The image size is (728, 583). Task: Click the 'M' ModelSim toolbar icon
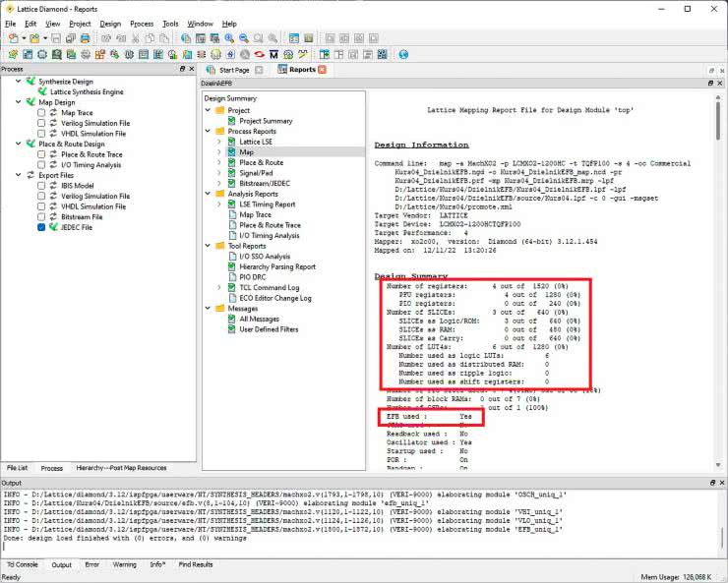[x=273, y=53]
